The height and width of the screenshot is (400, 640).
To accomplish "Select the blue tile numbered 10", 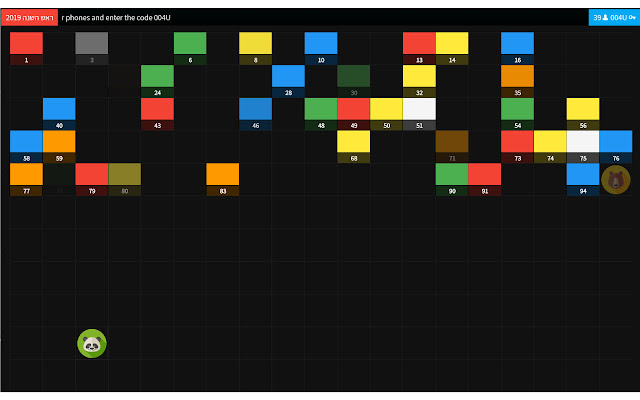I will pos(321,48).
